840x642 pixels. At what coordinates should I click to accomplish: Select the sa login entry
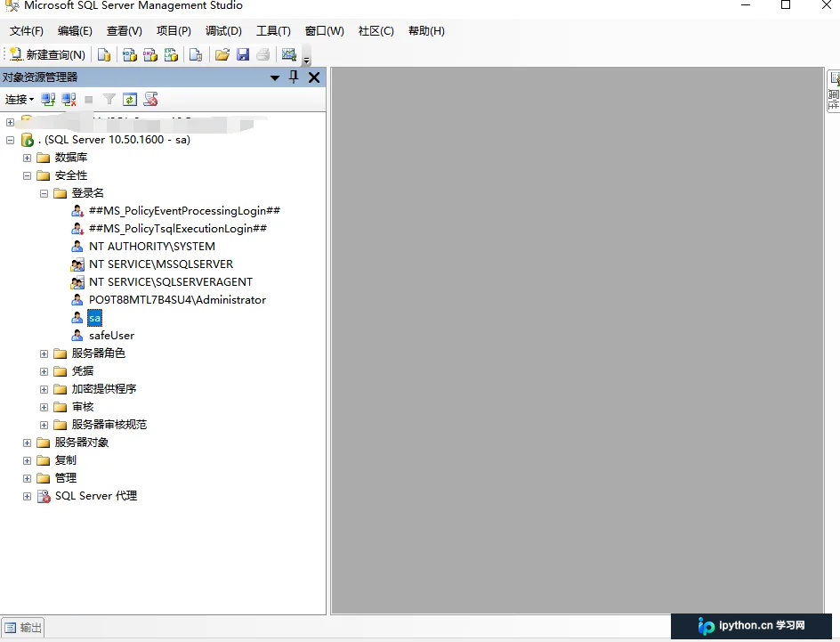(95, 318)
